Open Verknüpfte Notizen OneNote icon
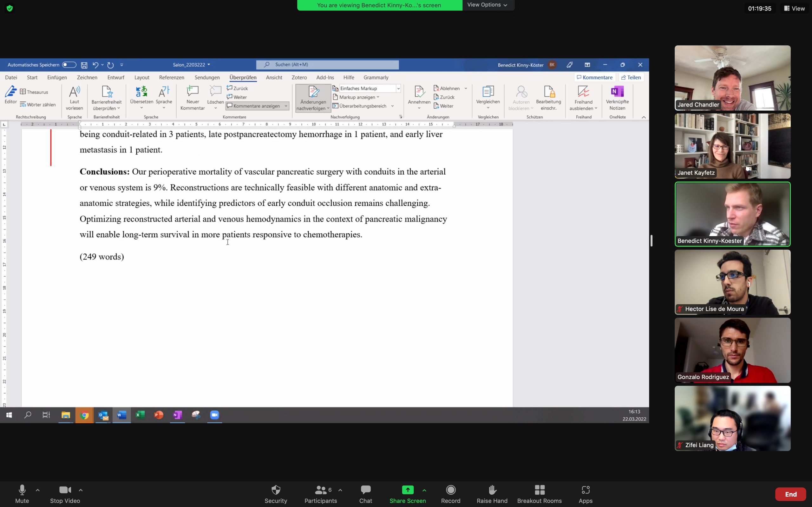The image size is (812, 507). 617,92
